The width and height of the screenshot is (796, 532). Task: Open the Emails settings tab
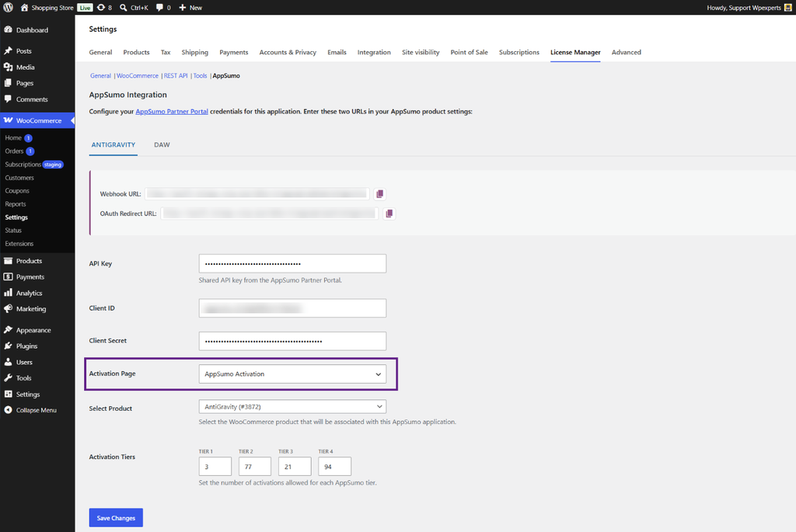(x=337, y=52)
